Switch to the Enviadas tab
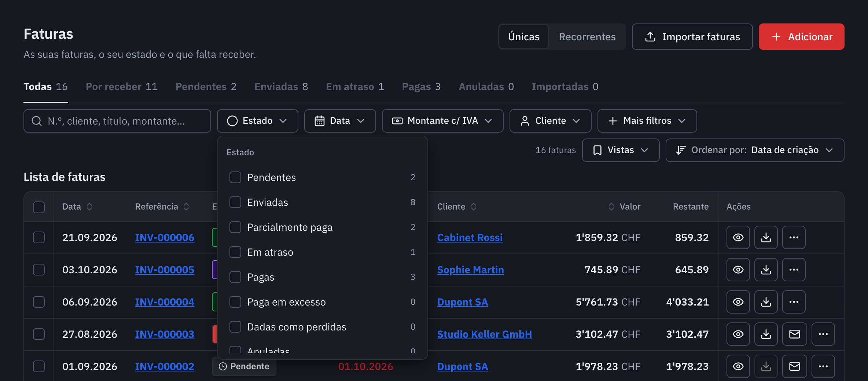The height and width of the screenshot is (381, 868). [x=281, y=87]
